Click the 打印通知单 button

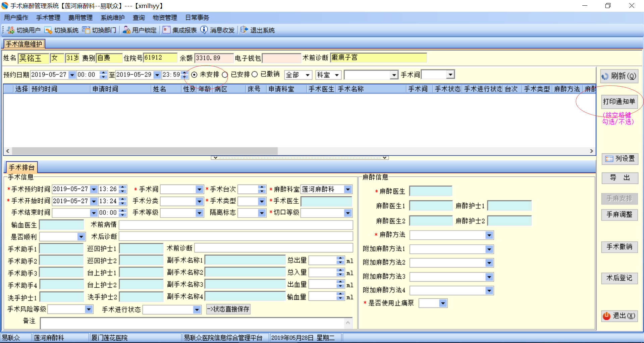[x=619, y=101]
